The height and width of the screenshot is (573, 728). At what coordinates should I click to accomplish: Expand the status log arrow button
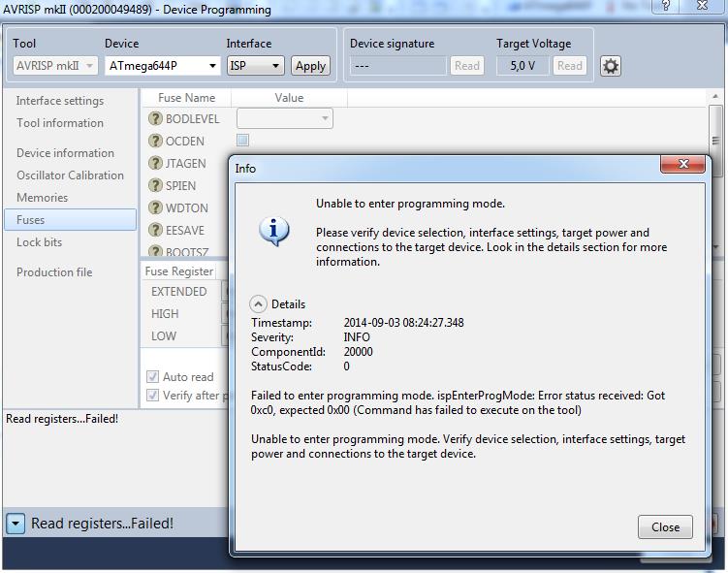[x=16, y=524]
